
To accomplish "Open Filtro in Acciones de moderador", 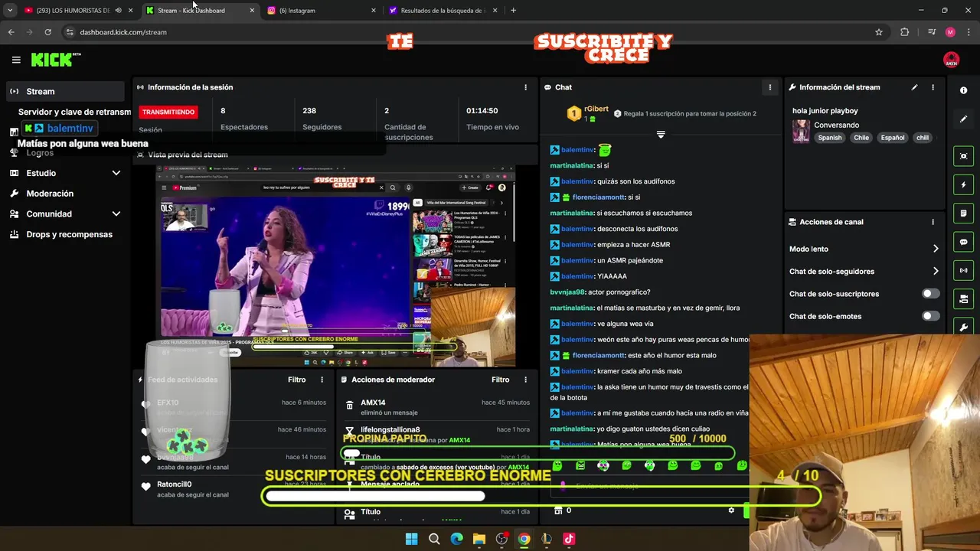I will 500,380.
